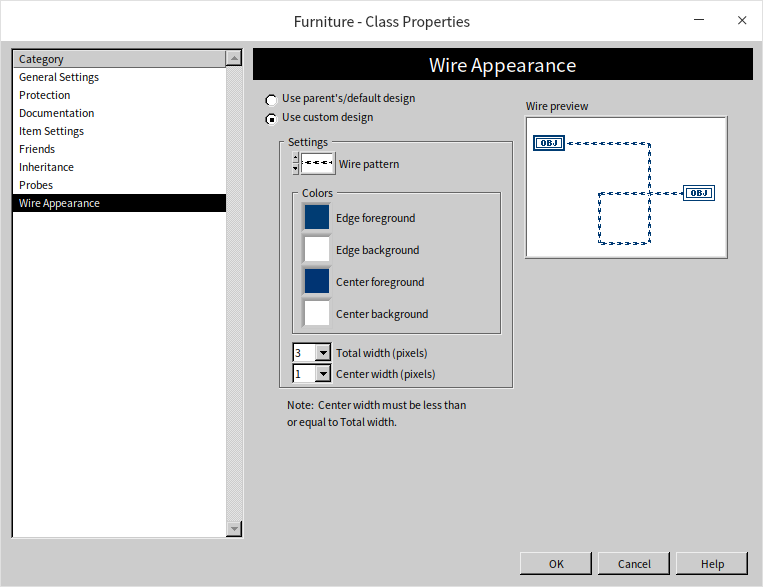Switch to Documentation category
Image resolution: width=763 pixels, height=587 pixels.
pyautogui.click(x=57, y=113)
